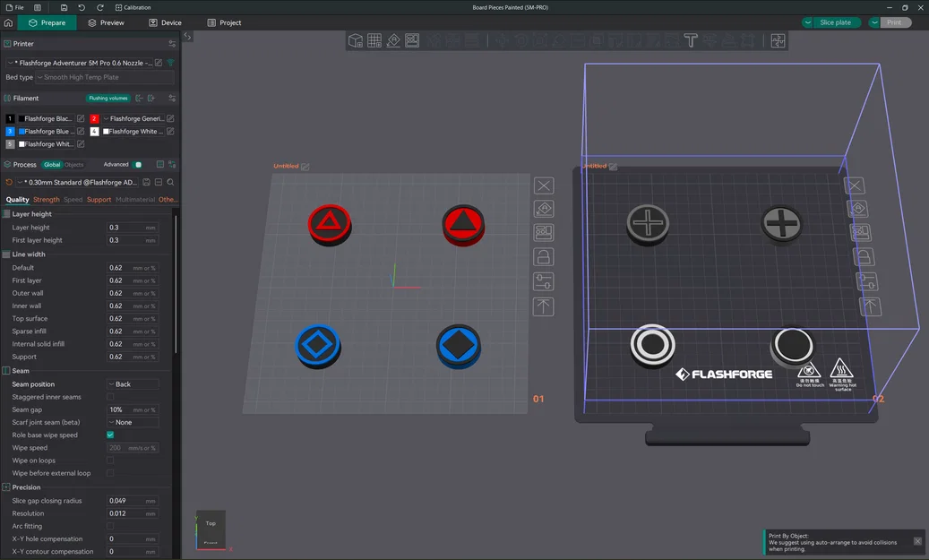Click the Slice plate button
The image size is (929, 560).
[x=836, y=22]
